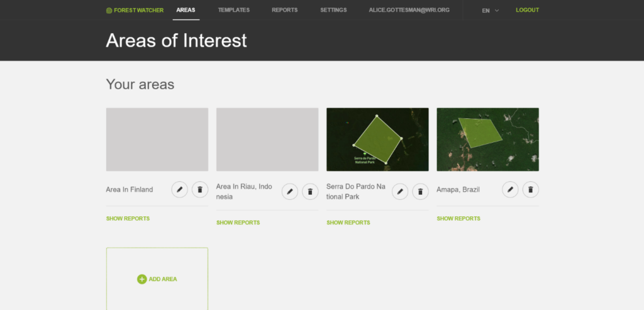Open the Area In Finland thumbnail
Image resolution: width=644 pixels, height=310 pixels.
pos(157,140)
